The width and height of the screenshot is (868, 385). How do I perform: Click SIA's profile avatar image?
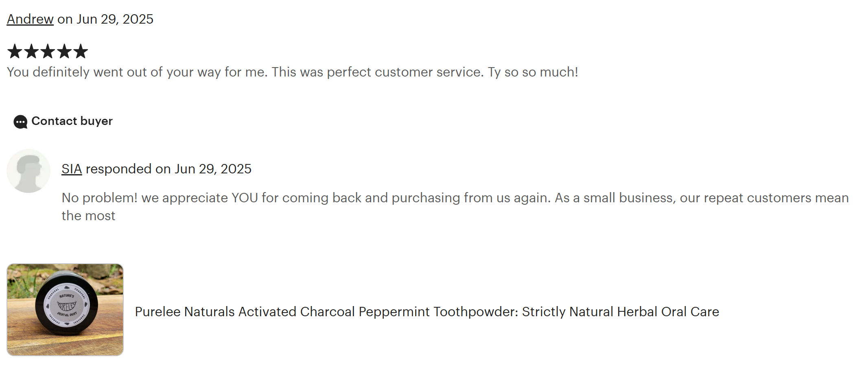click(x=28, y=171)
